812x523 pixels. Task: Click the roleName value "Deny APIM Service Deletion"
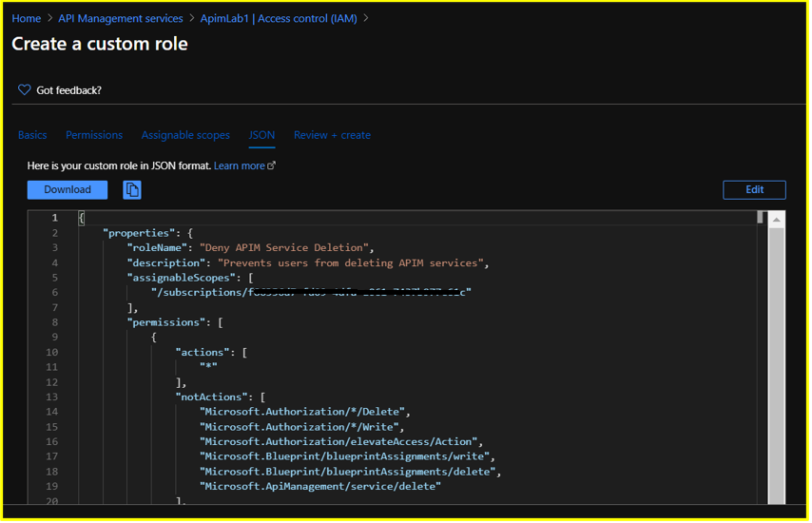coord(284,247)
